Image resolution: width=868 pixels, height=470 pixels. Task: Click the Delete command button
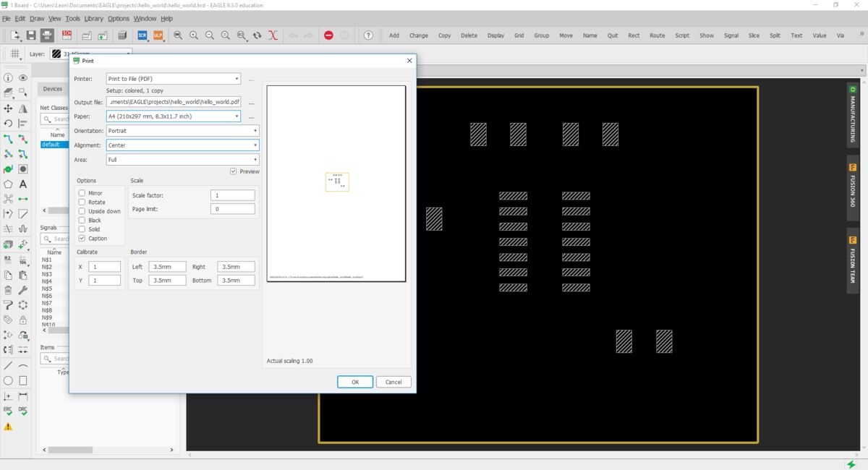(x=469, y=35)
